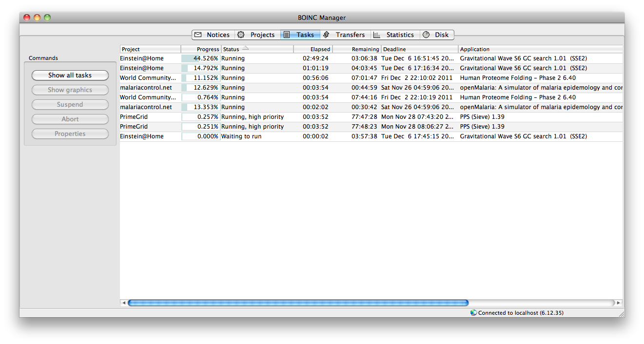This screenshot has height=344, width=644.
Task: Click the Transfers arrow icon
Action: click(x=326, y=35)
